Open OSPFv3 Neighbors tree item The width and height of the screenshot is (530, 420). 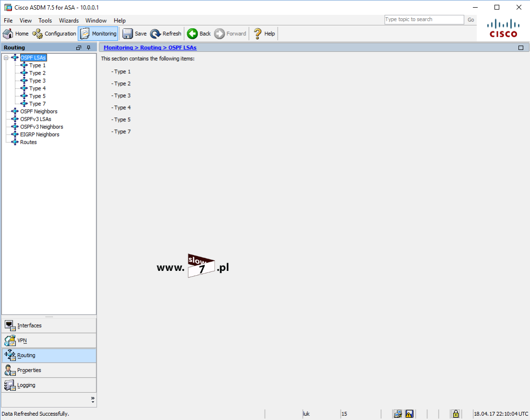click(x=42, y=127)
